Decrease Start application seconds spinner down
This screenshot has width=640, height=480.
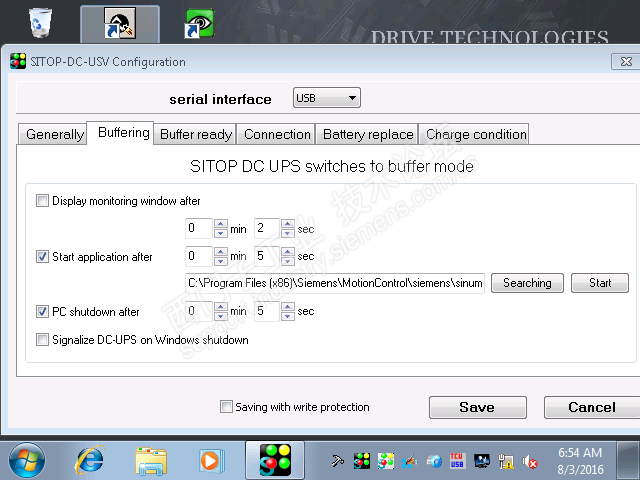coord(288,260)
